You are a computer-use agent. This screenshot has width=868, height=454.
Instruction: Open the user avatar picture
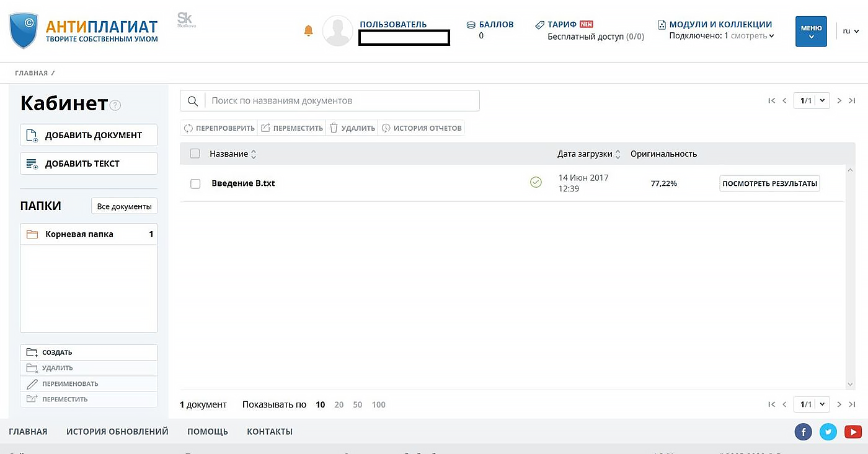(x=338, y=31)
